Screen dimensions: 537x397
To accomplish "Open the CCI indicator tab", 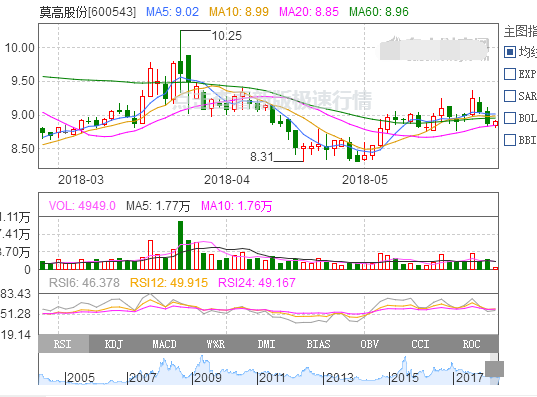I will point(421,344).
